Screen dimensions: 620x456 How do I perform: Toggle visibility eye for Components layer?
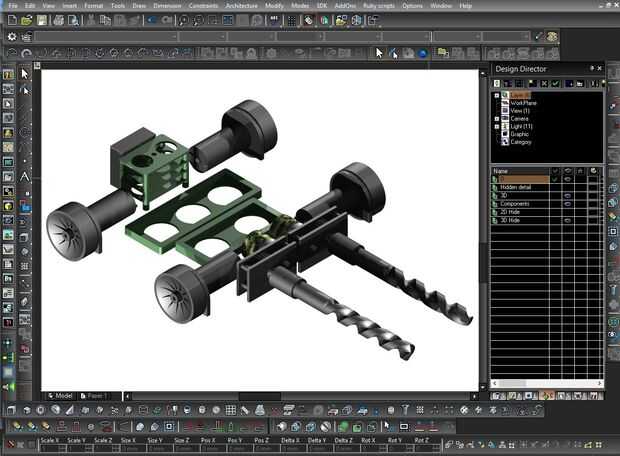[567, 204]
